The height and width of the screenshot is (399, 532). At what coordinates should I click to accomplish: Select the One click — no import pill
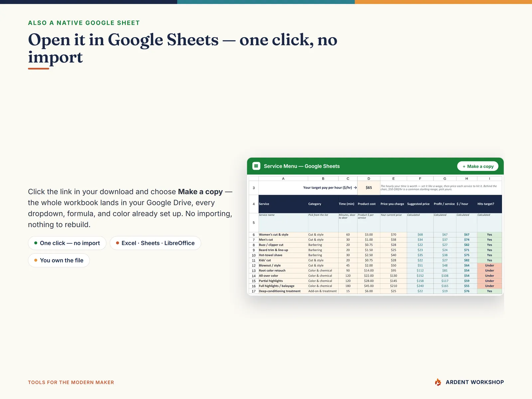pyautogui.click(x=67, y=243)
